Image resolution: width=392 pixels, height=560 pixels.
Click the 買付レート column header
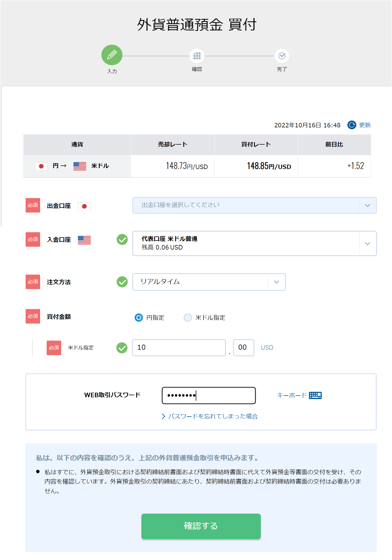pos(256,145)
